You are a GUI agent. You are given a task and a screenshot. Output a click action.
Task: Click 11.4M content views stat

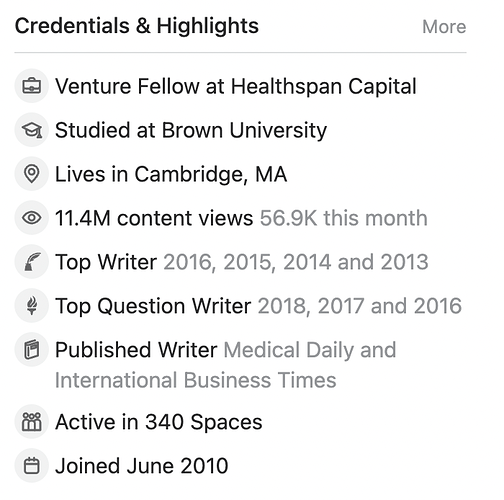point(154,218)
